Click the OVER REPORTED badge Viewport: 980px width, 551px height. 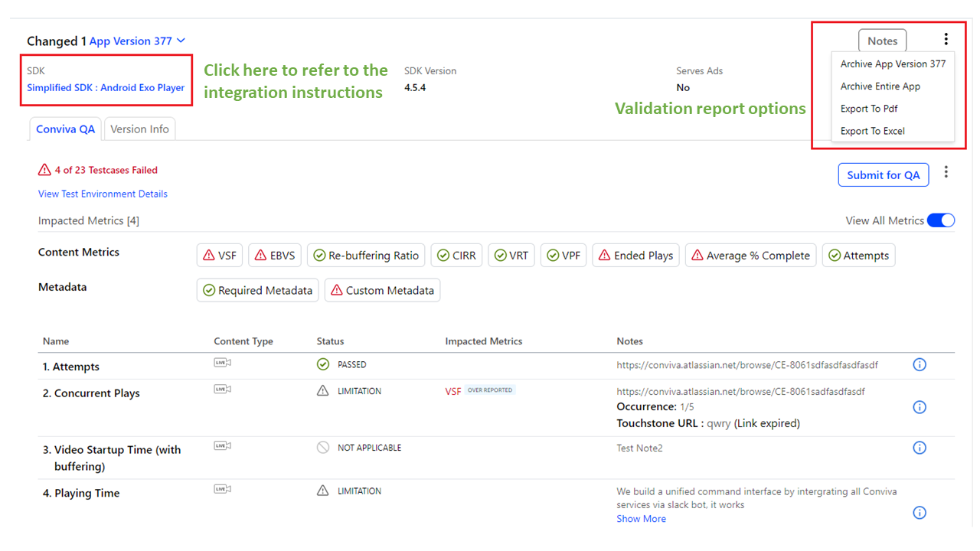[x=490, y=390]
